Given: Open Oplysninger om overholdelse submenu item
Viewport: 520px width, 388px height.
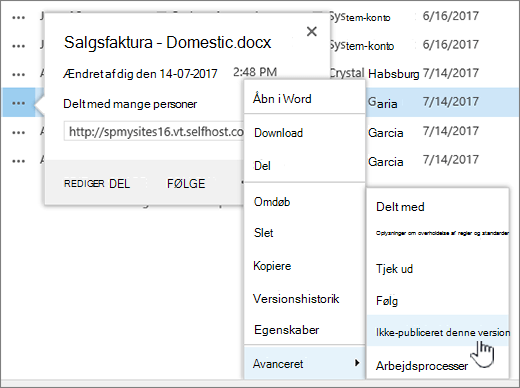Looking at the screenshot, I should [x=442, y=233].
